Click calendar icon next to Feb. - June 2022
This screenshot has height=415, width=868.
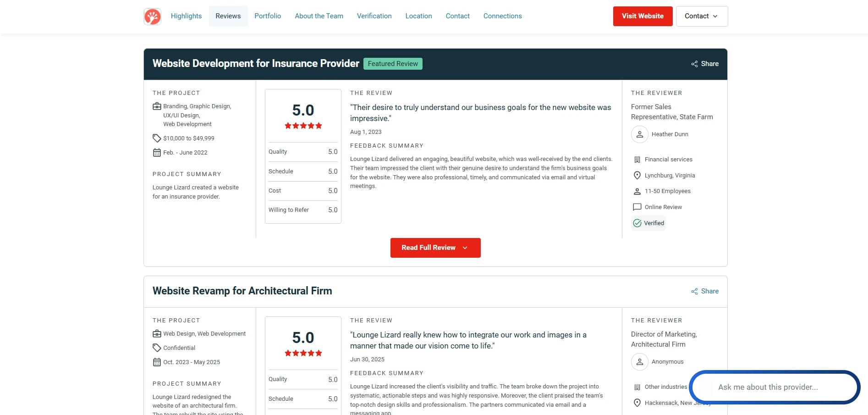157,153
